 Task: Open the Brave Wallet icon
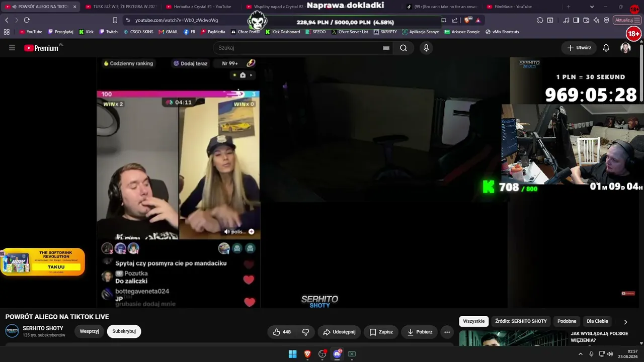coord(586,20)
